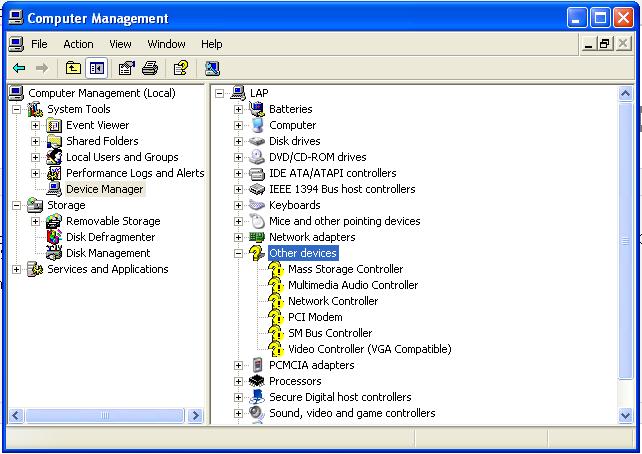Click the Scan for hardware changes icon
Viewport: 642px width, 454px height.
212,68
